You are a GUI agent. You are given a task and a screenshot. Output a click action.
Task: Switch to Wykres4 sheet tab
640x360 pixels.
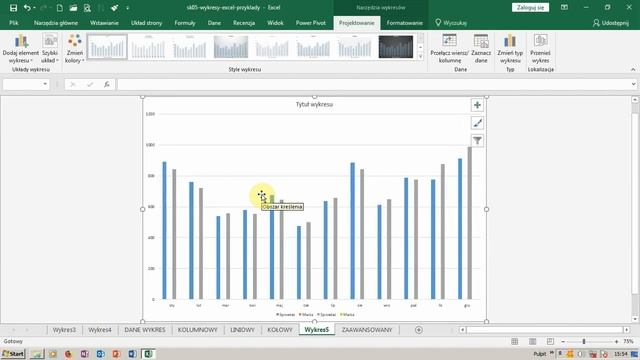(x=100, y=330)
